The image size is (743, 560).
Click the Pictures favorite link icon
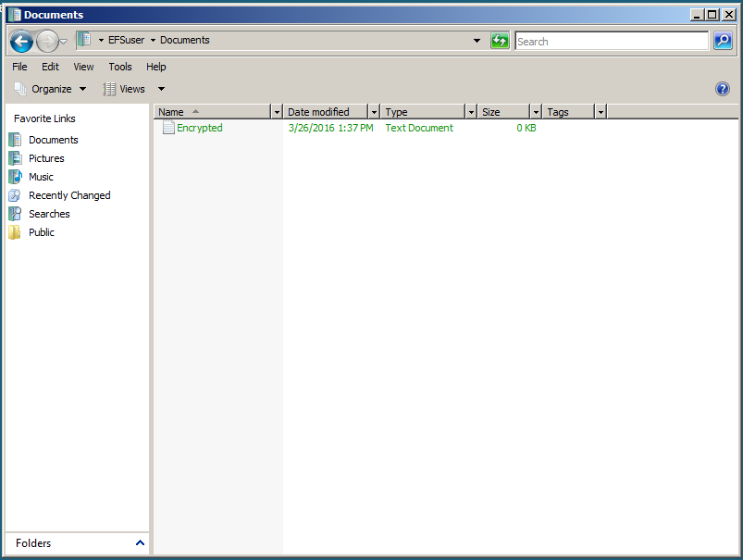pyautogui.click(x=15, y=158)
